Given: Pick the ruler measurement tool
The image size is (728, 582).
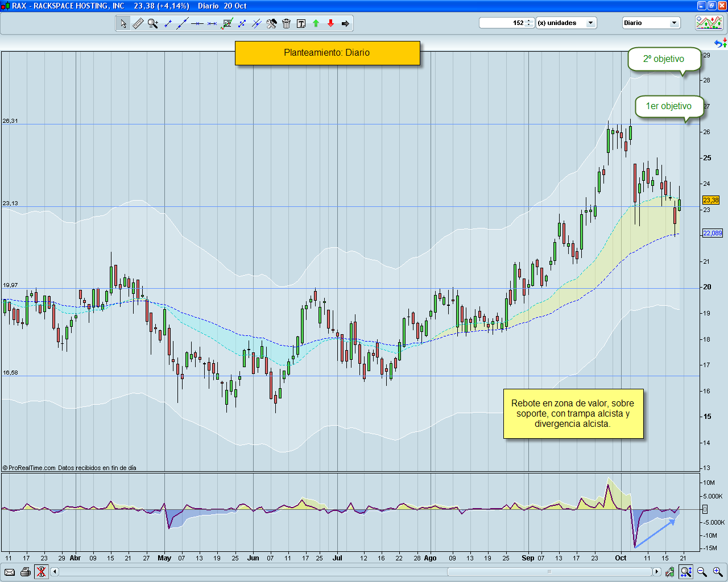Looking at the screenshot, I should tap(138, 23).
